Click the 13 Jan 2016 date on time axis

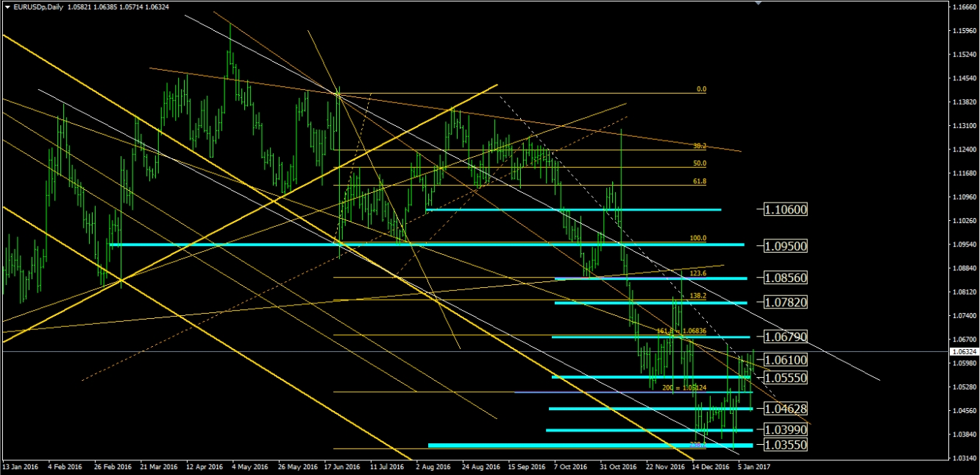coord(19,466)
